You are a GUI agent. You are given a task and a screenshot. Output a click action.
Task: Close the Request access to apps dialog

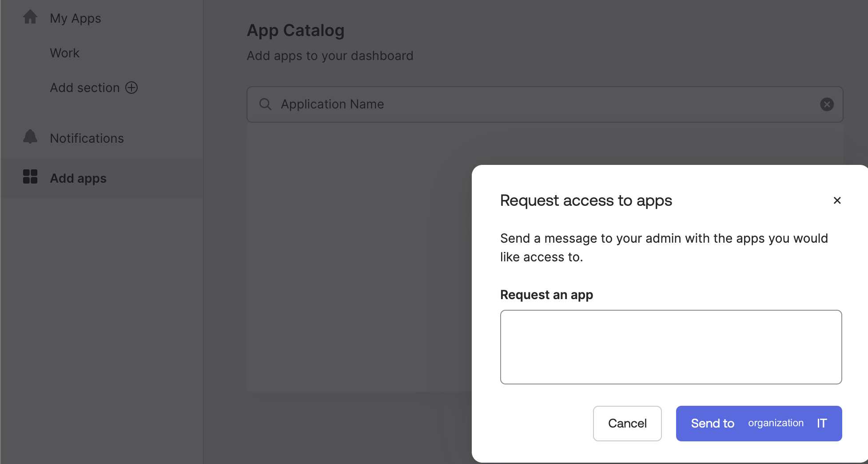tap(837, 200)
